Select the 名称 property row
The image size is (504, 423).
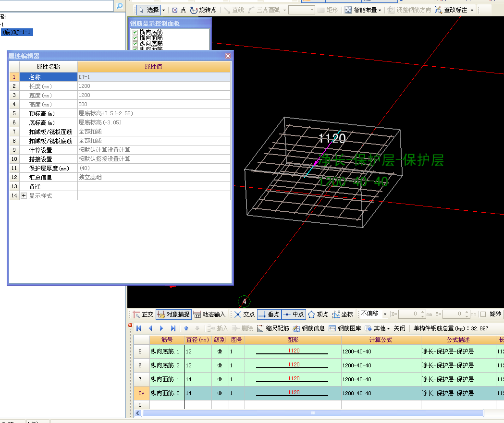tap(120, 77)
